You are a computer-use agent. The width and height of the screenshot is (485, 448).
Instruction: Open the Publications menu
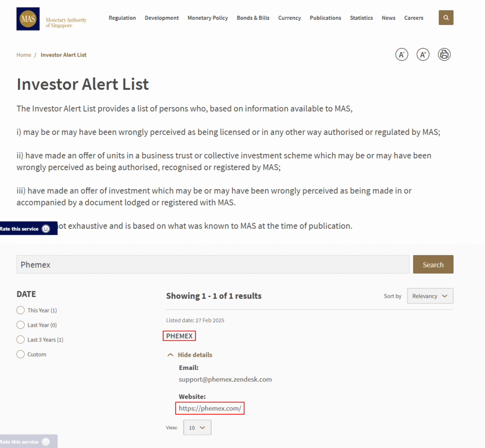click(x=325, y=18)
